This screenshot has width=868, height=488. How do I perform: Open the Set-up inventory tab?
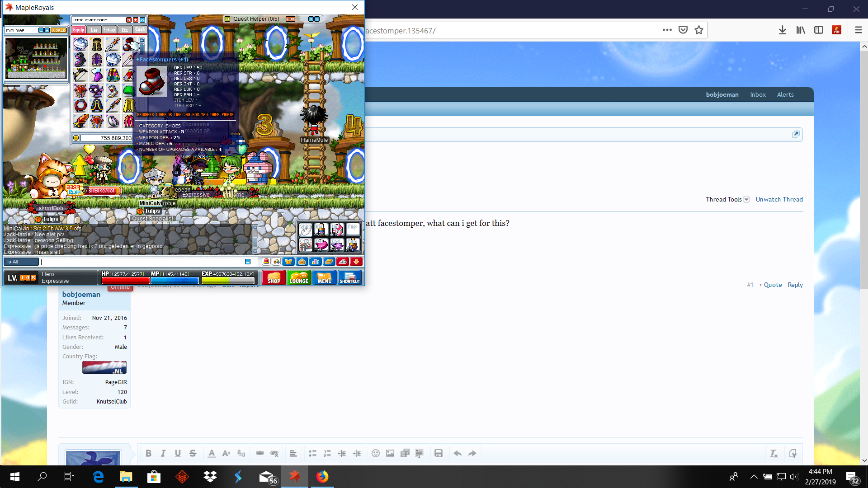(x=109, y=30)
